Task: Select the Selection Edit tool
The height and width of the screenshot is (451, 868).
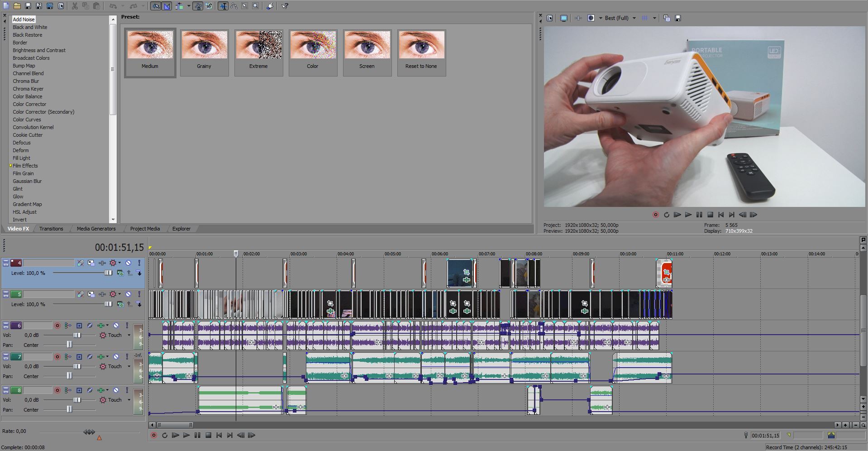Action: [245, 6]
